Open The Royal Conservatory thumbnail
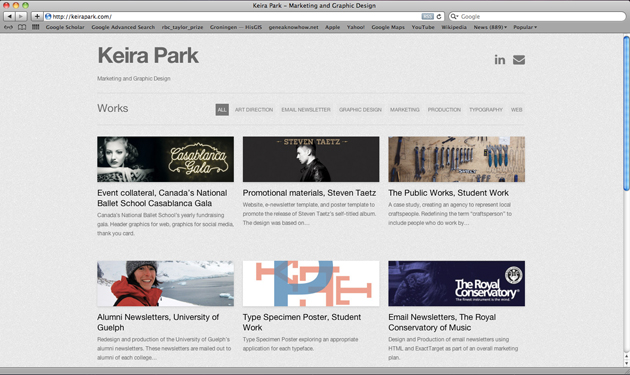 (x=456, y=283)
